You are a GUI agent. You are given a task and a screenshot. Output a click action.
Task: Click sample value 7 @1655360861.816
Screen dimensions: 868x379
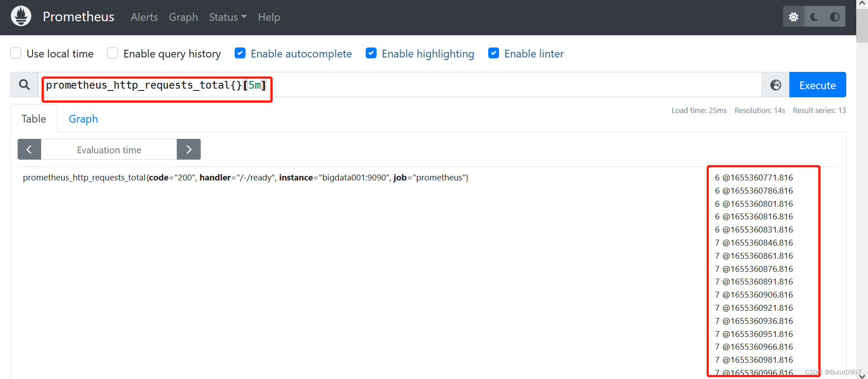pos(754,256)
